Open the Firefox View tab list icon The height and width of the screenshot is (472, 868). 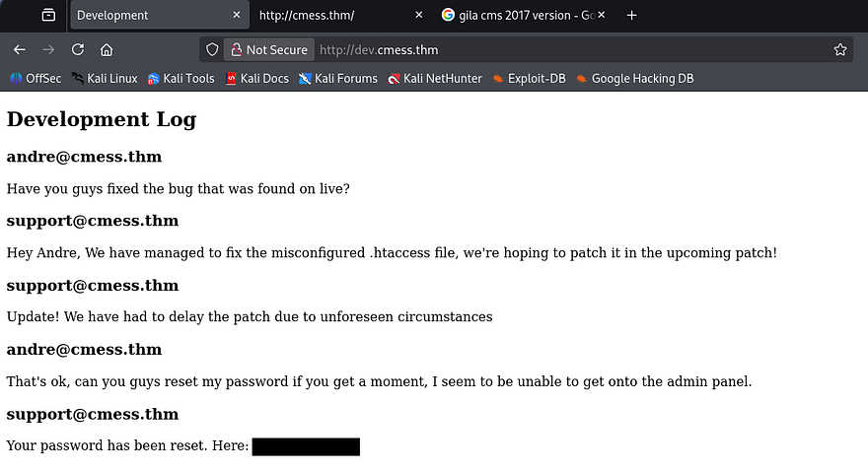[x=48, y=15]
